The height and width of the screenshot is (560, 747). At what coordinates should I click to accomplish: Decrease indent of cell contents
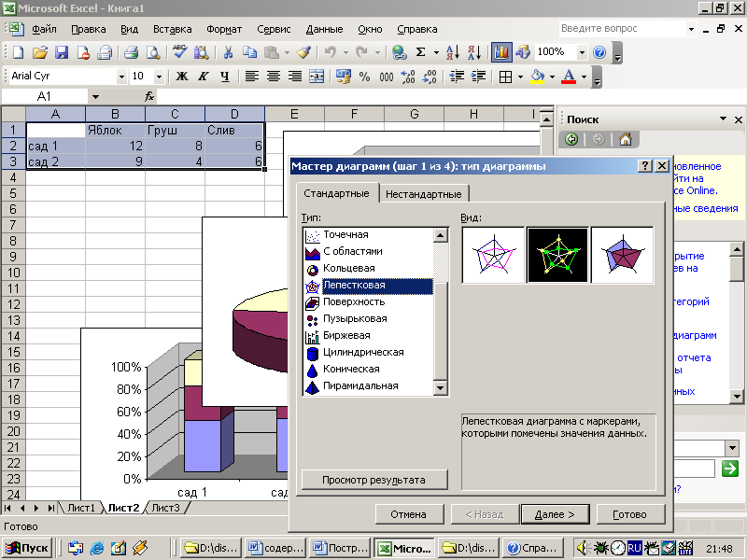[x=457, y=77]
